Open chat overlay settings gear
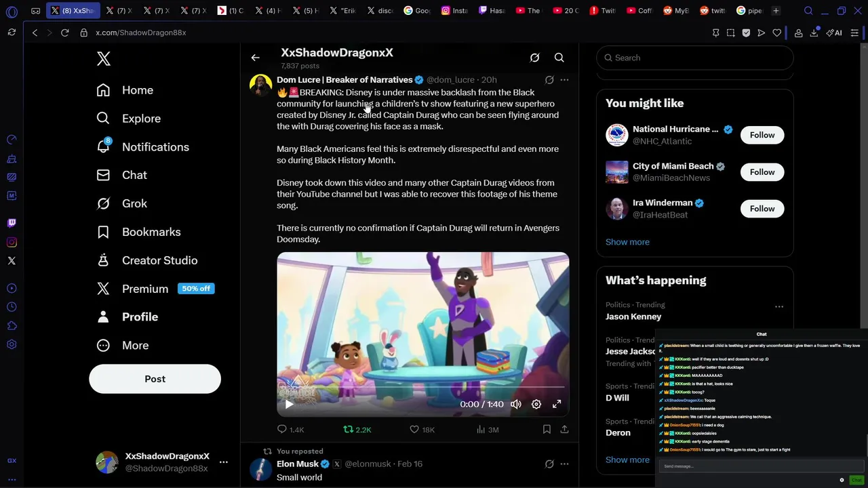 [x=842, y=480]
